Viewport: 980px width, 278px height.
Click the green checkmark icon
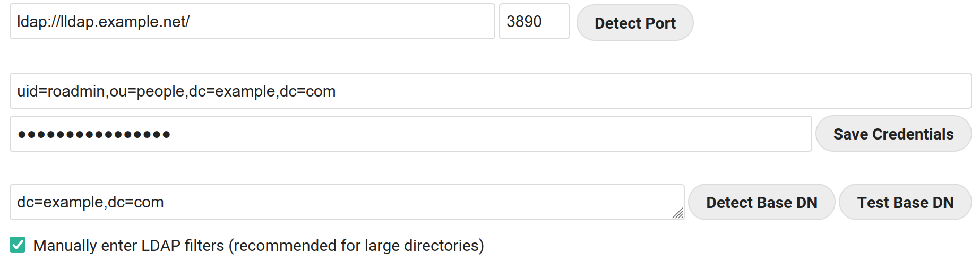[18, 245]
